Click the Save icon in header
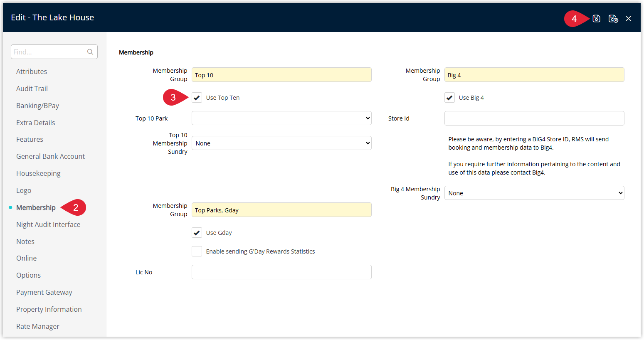The height and width of the screenshot is (340, 644). click(596, 18)
